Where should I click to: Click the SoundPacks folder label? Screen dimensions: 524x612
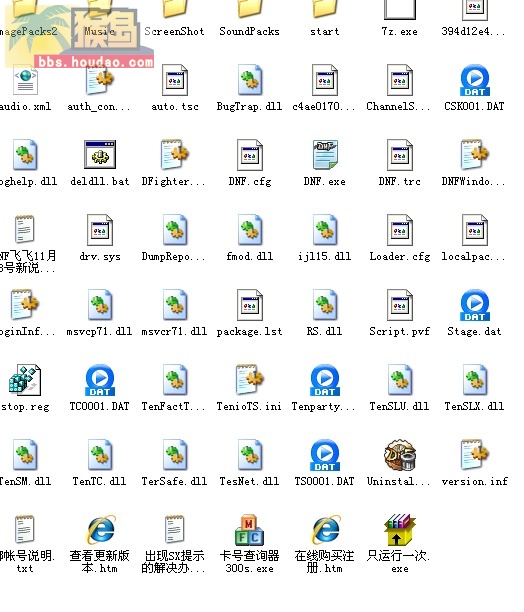click(249, 32)
